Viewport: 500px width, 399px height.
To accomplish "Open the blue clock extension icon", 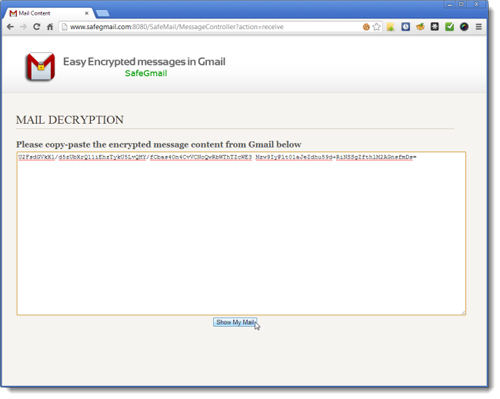I will point(405,27).
